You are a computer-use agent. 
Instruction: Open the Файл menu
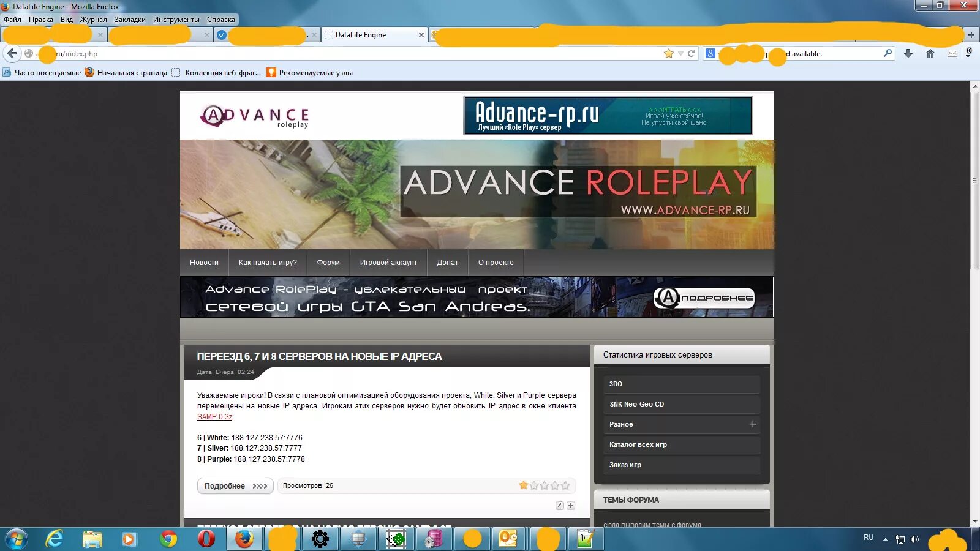pyautogui.click(x=12, y=20)
